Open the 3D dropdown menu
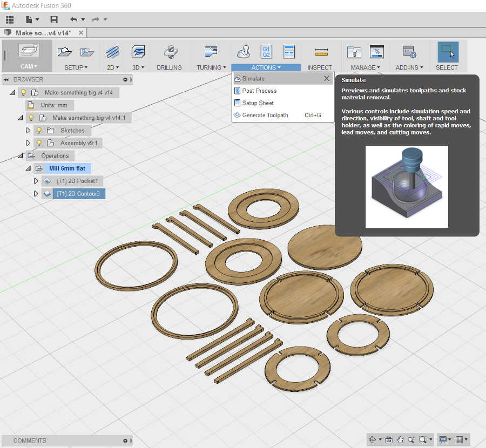 click(138, 67)
